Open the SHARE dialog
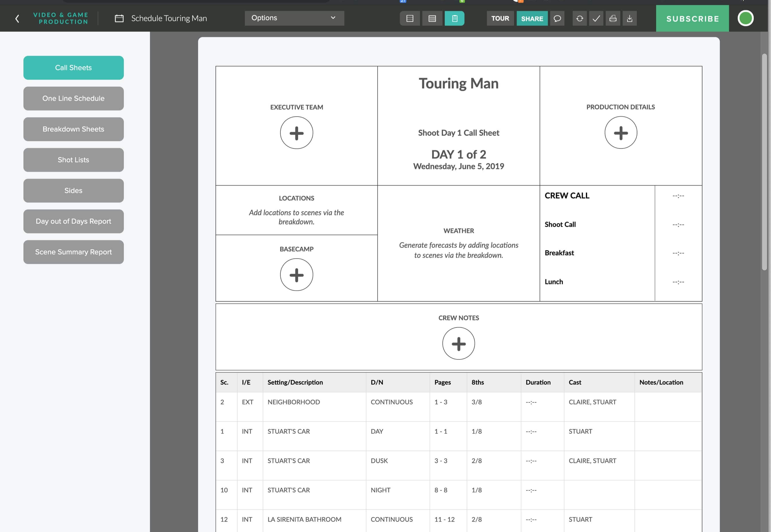Image resolution: width=771 pixels, height=532 pixels. coord(532,18)
